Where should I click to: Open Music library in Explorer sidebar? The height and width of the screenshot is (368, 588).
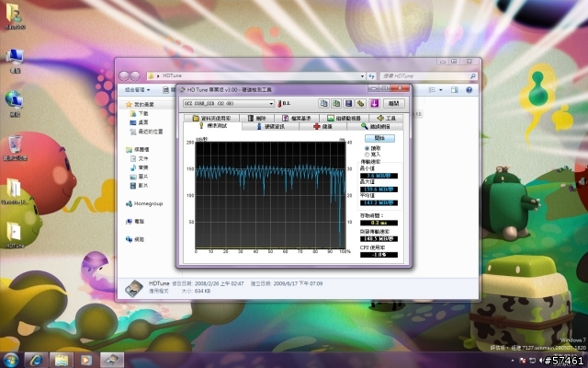coord(139,167)
